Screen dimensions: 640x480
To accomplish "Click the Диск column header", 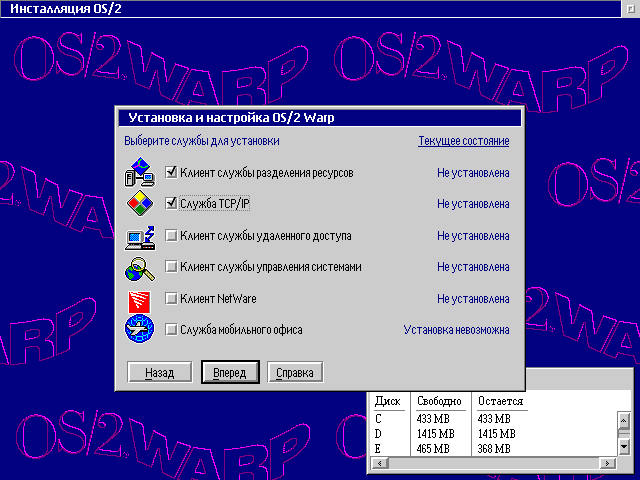I will pos(388,401).
